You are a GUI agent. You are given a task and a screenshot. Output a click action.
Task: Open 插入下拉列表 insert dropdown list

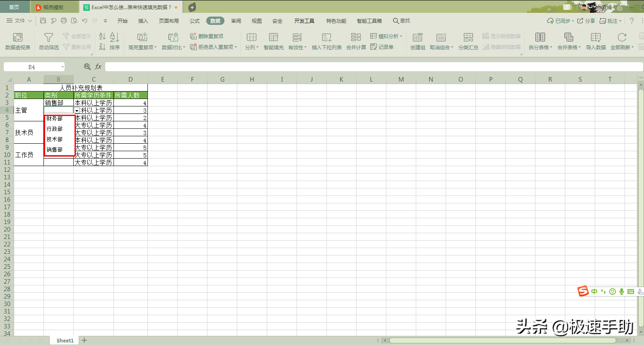327,41
